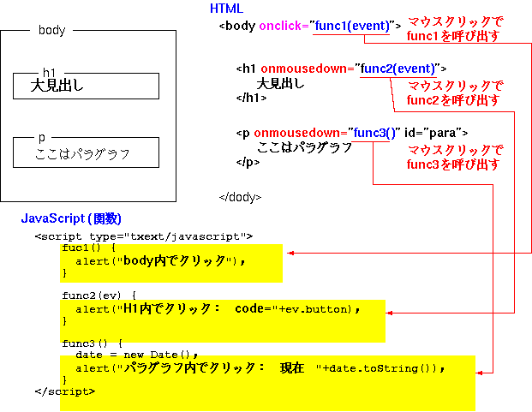Click "ここはパラグラフ" in the HTML code listing
This screenshot has height=412, width=532.
tap(304, 147)
